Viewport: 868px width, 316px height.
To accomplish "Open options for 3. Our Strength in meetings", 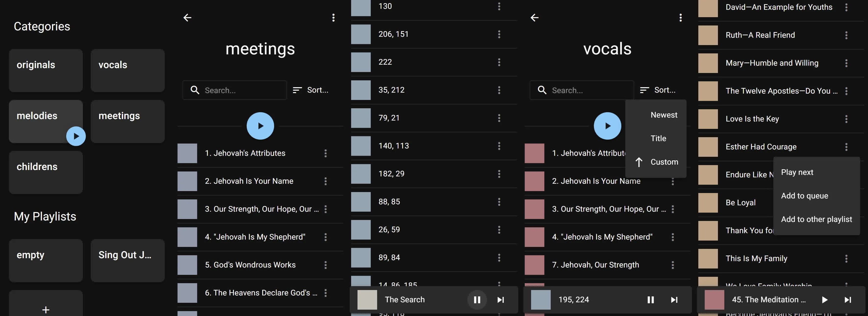I will (326, 209).
